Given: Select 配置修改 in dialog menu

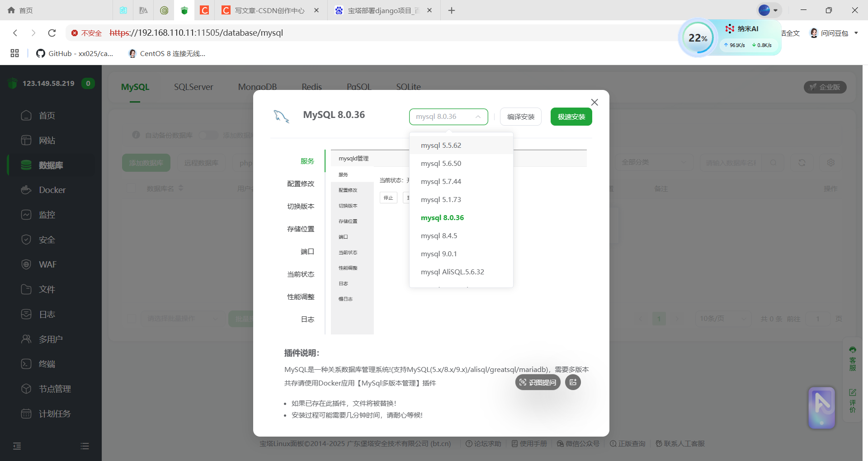Looking at the screenshot, I should pos(301,183).
